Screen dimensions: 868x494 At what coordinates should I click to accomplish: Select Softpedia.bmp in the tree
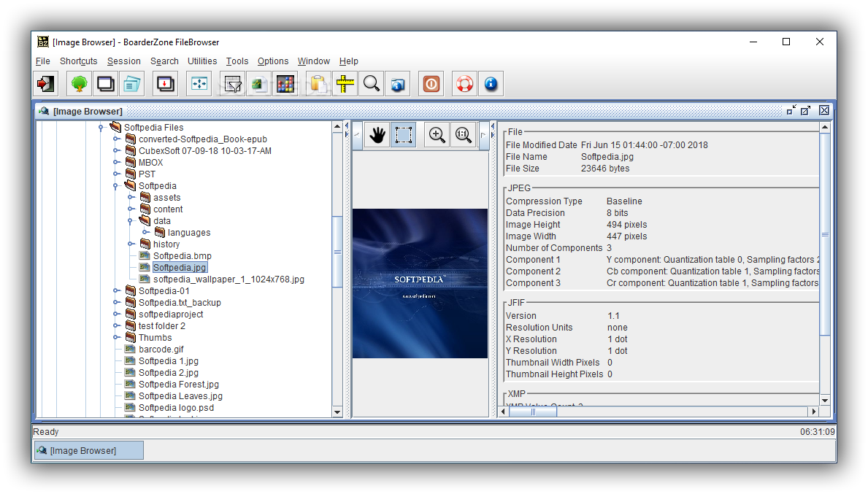coord(182,255)
